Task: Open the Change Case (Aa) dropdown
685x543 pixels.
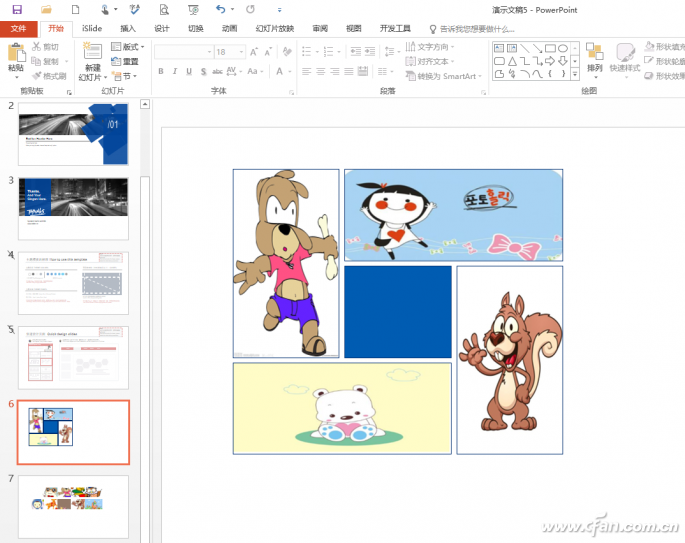Action: pos(255,71)
